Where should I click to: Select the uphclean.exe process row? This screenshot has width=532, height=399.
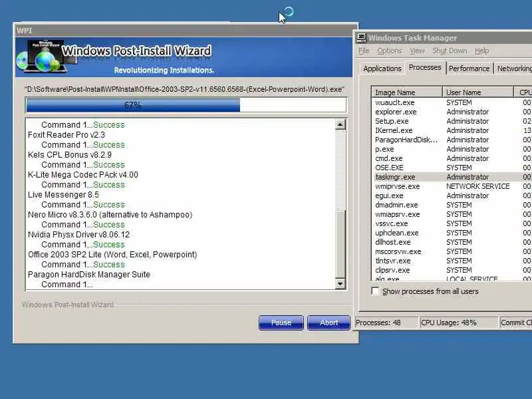pyautogui.click(x=452, y=233)
